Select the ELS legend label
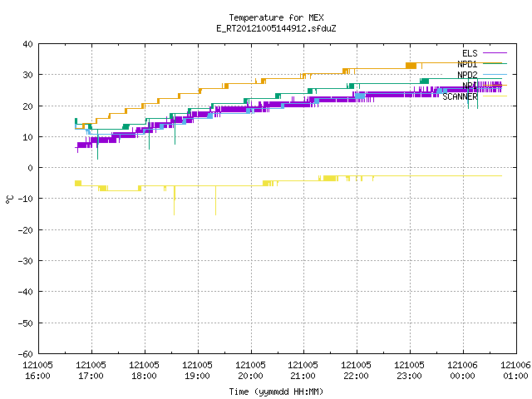 (x=470, y=53)
